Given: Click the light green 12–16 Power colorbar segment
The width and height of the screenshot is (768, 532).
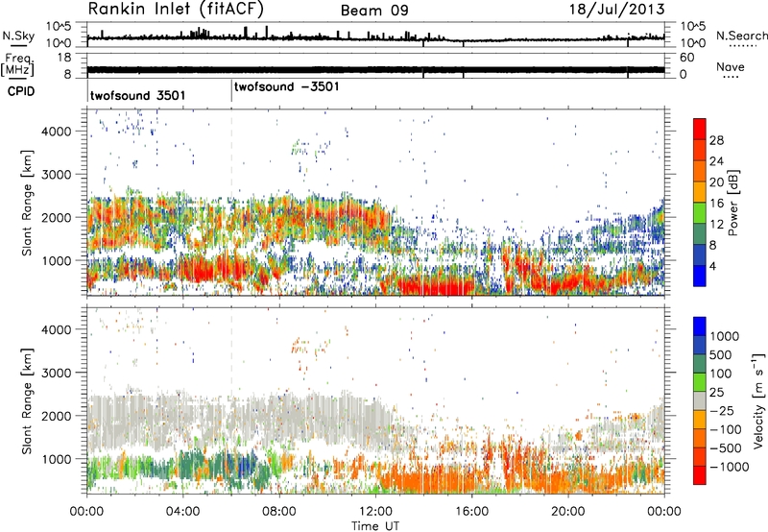Looking at the screenshot, I should pyautogui.click(x=700, y=213).
